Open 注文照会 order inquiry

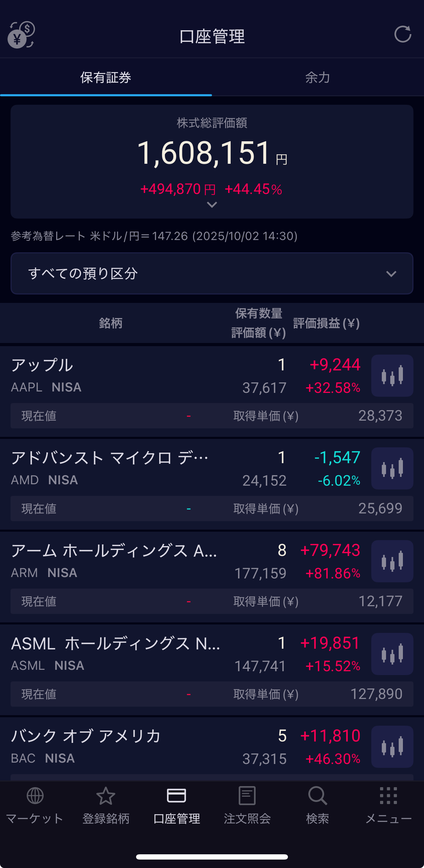click(247, 805)
